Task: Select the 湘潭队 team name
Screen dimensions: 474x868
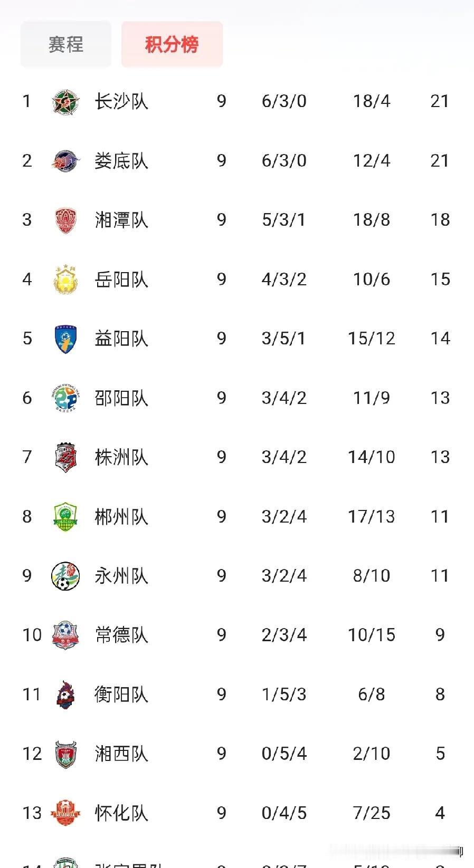Action: coord(121,220)
